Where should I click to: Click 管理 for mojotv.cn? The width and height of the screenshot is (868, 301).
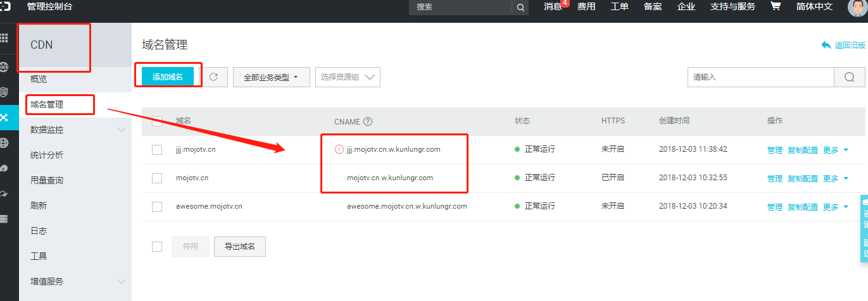[775, 178]
